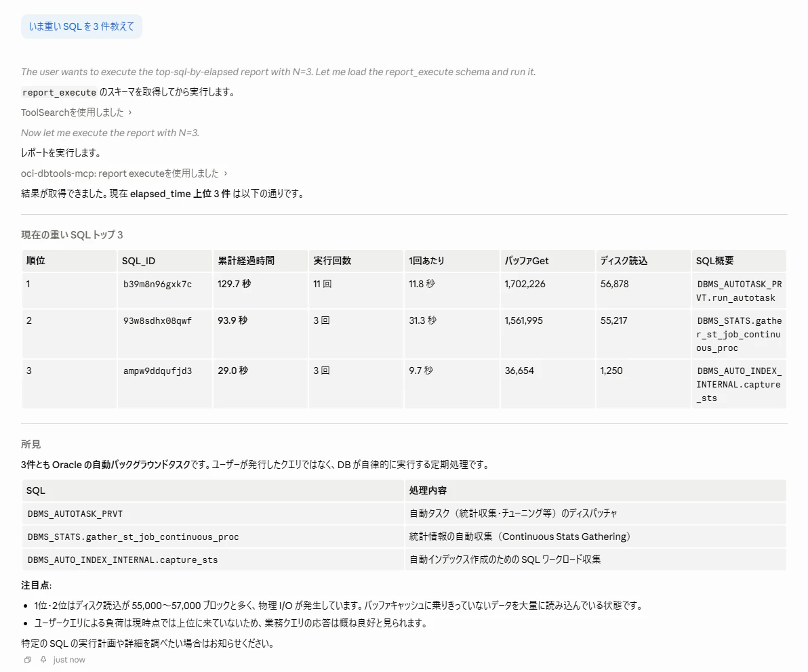This screenshot has height=672, width=808.
Task: Click the 'SQL概要' column header
Action: pyautogui.click(x=739, y=261)
